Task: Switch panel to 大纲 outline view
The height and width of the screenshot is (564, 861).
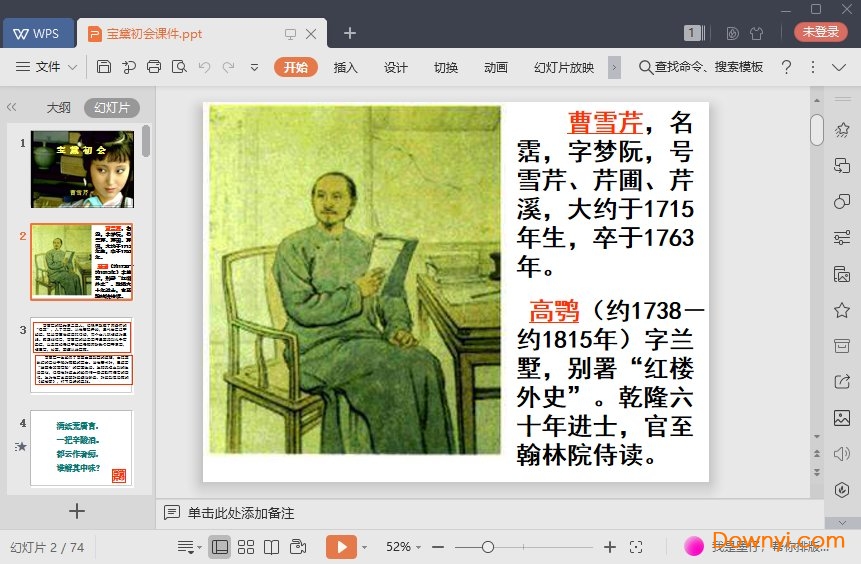Action: tap(58, 108)
